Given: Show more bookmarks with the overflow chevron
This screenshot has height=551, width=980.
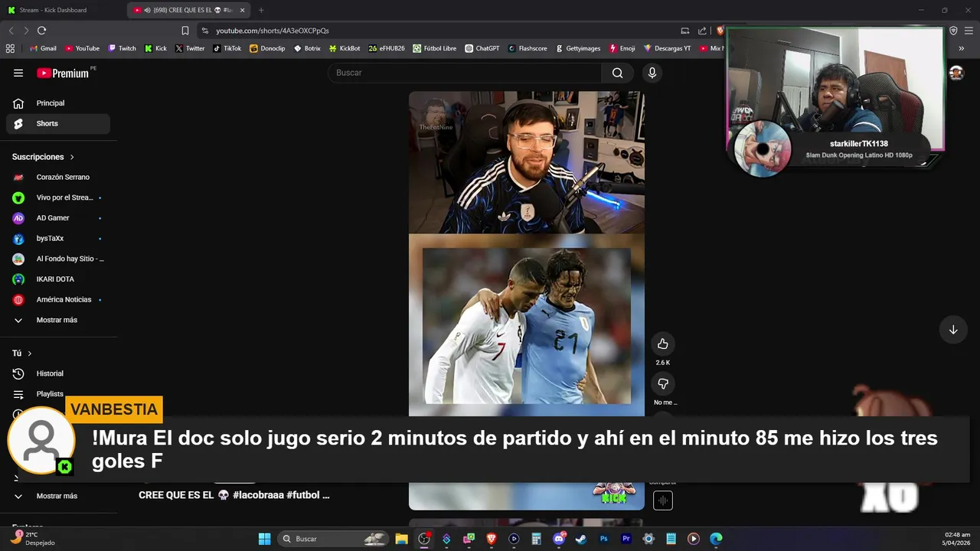Looking at the screenshot, I should (962, 48).
